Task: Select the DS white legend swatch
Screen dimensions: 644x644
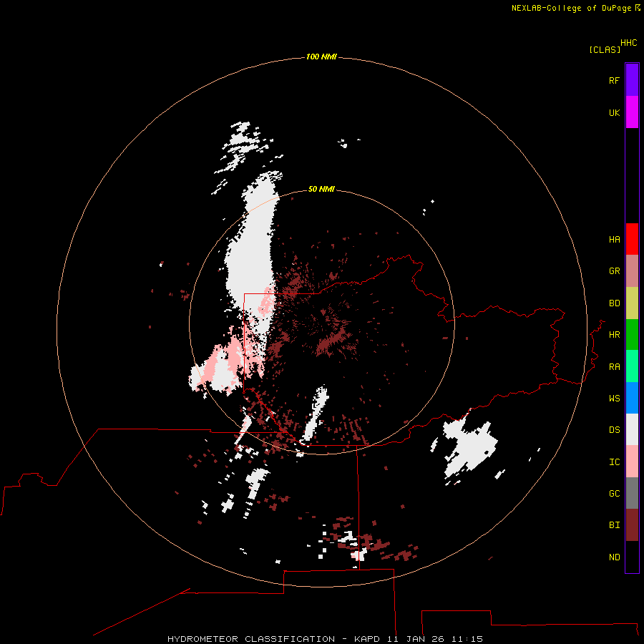Action: [x=632, y=429]
